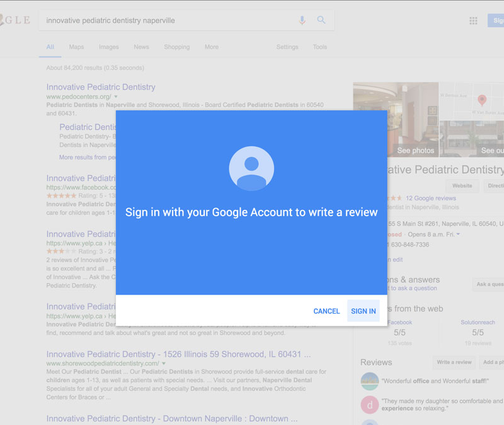Open the Solutionreach reviews link
The height and width of the screenshot is (425, 504).
(x=478, y=322)
